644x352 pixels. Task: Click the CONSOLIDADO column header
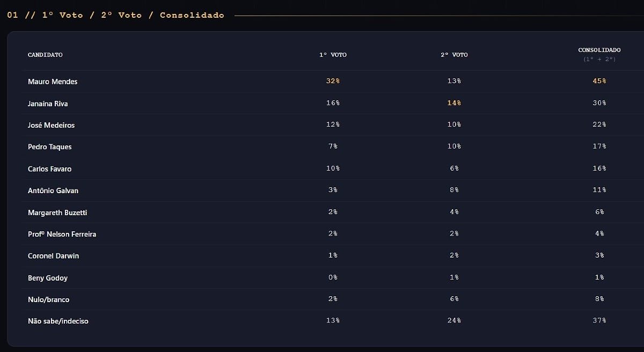point(599,50)
